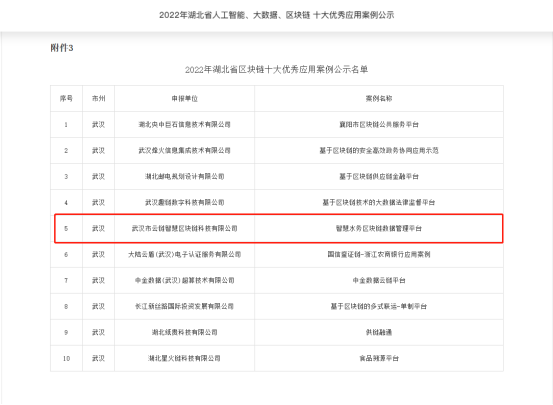Select 大陆云盾(武汉)电子认证服务有限公司 cell

tap(184, 254)
